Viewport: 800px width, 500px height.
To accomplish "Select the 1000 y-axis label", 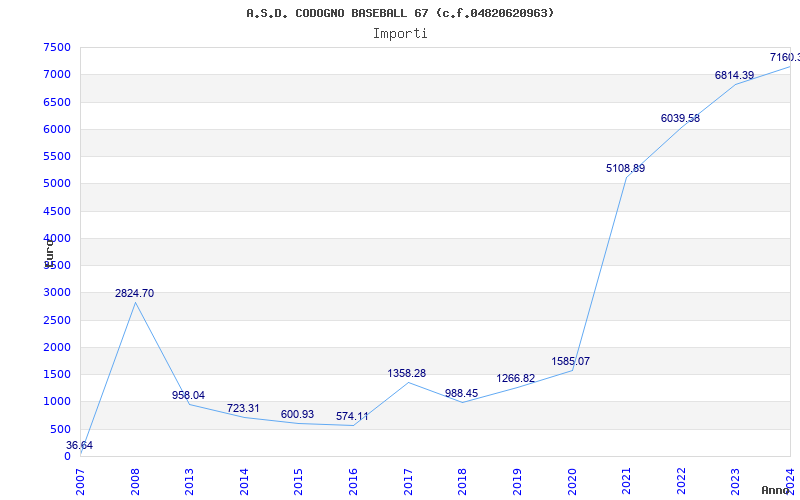I will click(x=57, y=402).
